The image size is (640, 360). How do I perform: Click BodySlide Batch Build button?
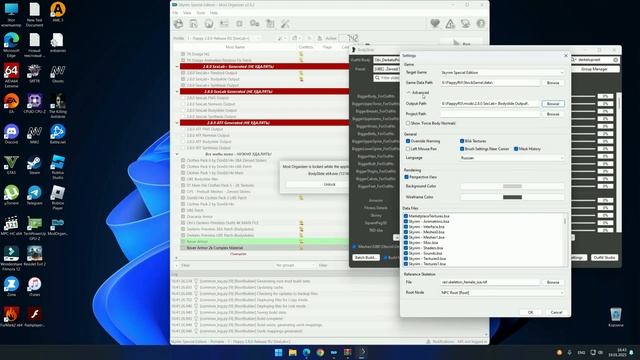pos(366,258)
